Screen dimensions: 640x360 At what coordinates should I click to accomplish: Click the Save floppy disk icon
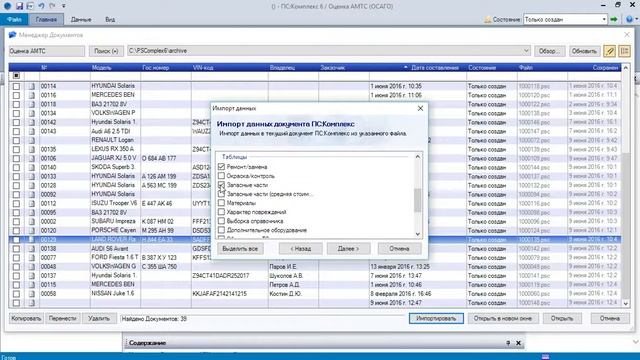click(19, 6)
